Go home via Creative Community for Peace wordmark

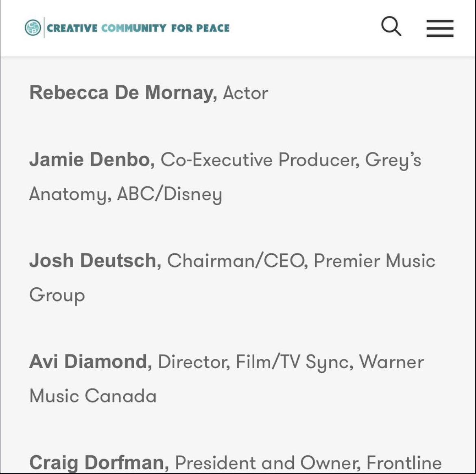point(138,28)
